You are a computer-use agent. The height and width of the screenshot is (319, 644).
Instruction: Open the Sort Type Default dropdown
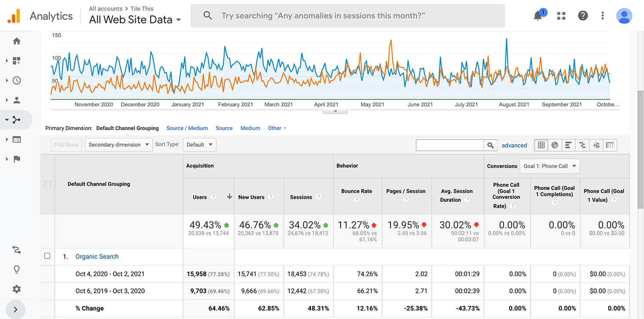point(200,144)
